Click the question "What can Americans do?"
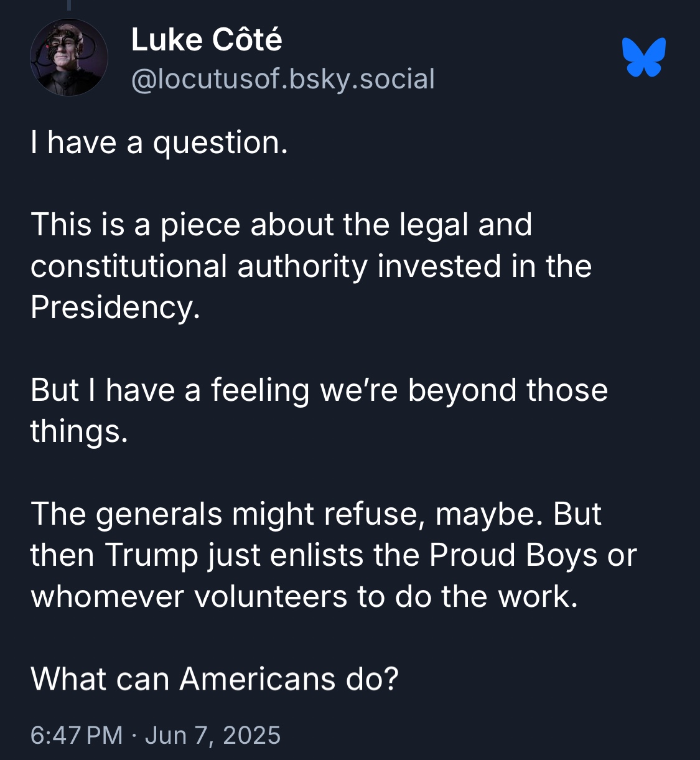This screenshot has width=700, height=760. 214,678
